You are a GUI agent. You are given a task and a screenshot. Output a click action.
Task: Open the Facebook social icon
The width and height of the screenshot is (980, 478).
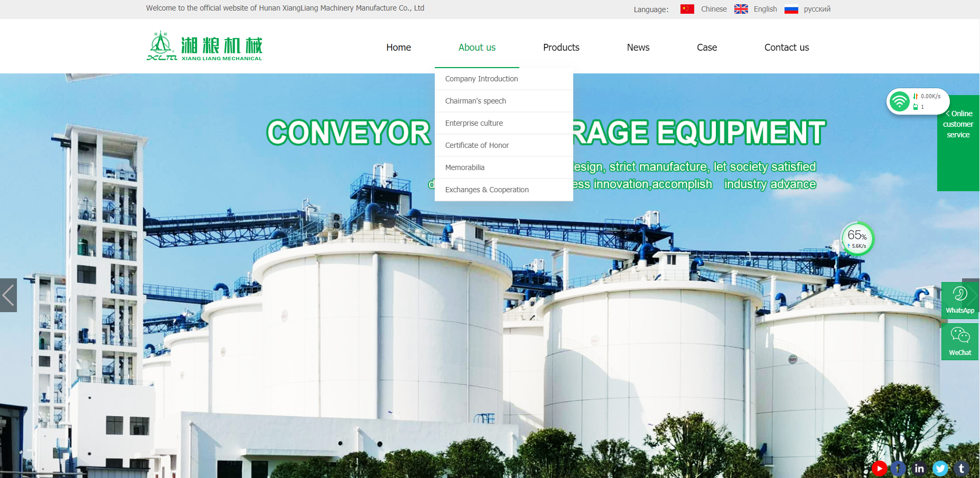(898, 468)
